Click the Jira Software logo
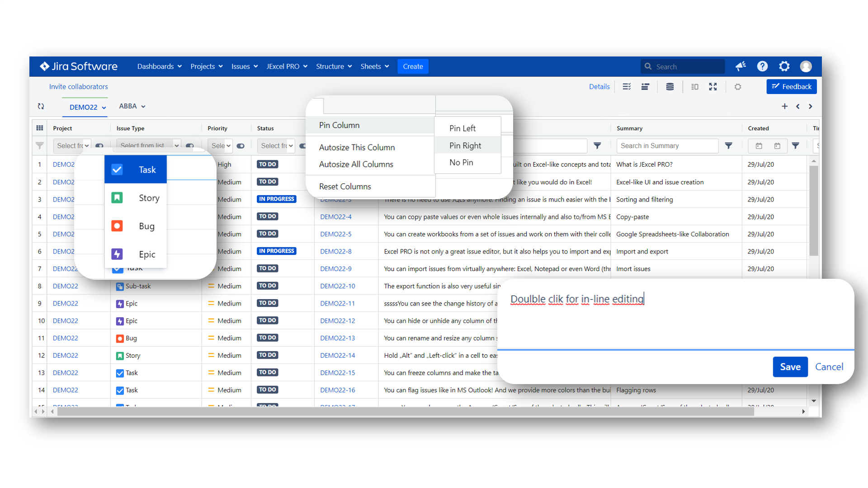This screenshot has height=488, width=868. coord(78,66)
